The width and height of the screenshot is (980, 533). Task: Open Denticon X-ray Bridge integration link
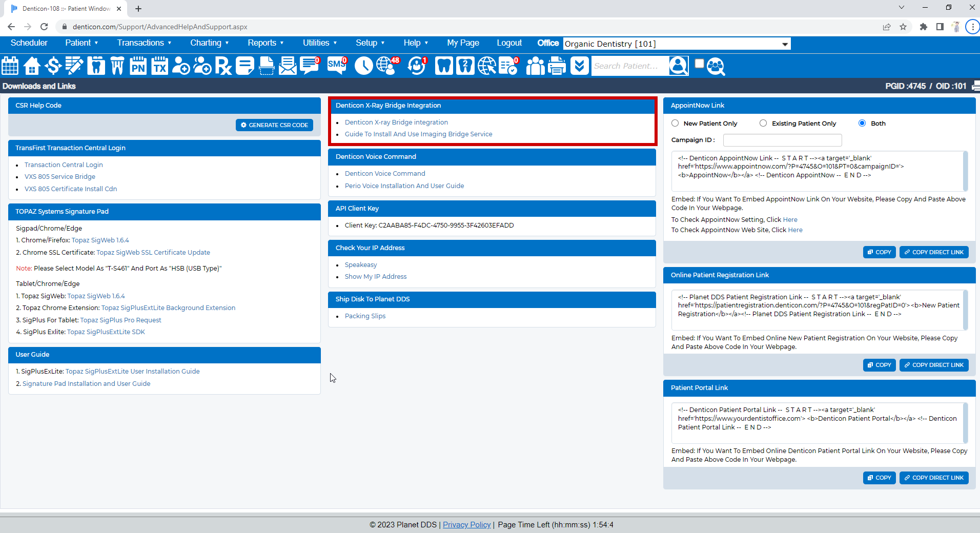396,122
